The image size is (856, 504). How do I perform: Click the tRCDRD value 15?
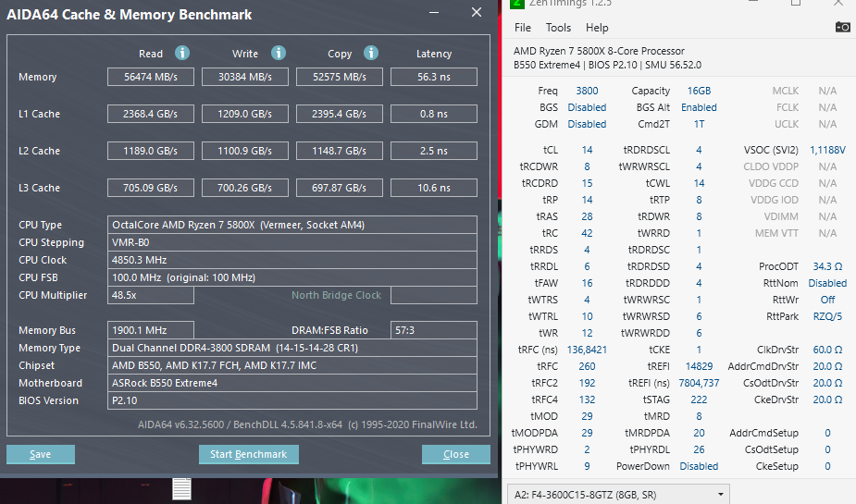tap(587, 183)
